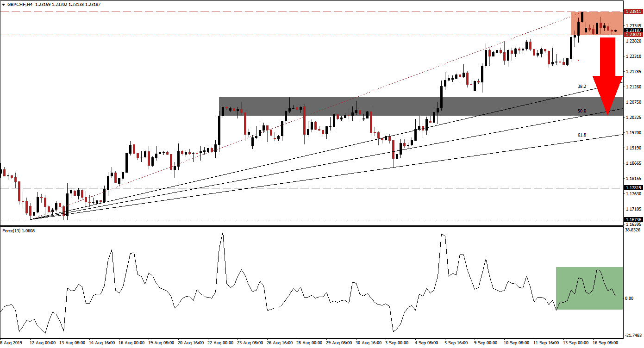Click the 3 Sep 00:00 time axis label
The image size is (644, 348).
(396, 343)
